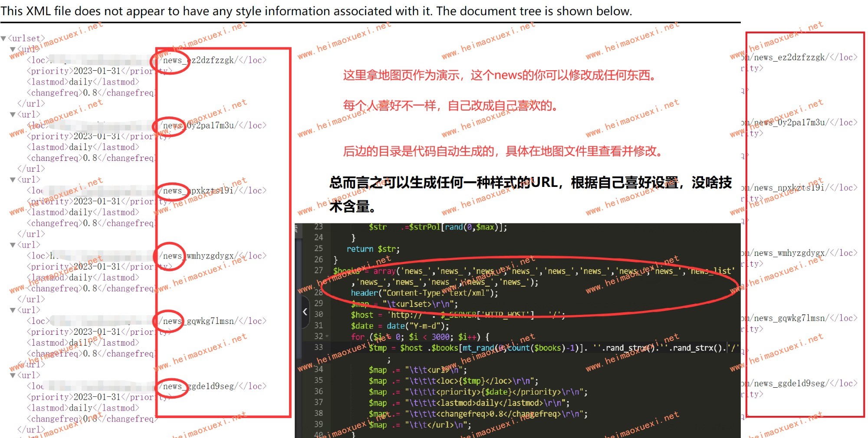The width and height of the screenshot is (868, 438).
Task: Collapse the third url node triangle
Action: 13,180
